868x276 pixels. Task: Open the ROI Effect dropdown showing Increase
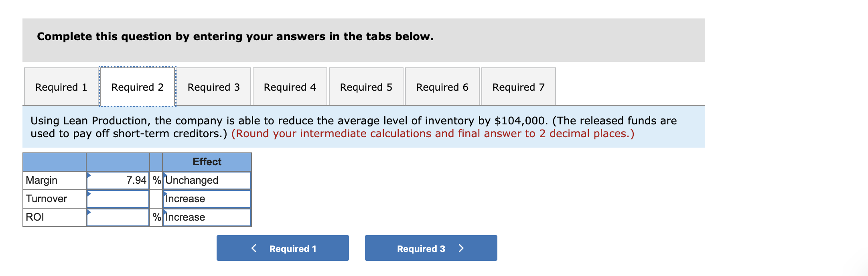click(x=206, y=217)
